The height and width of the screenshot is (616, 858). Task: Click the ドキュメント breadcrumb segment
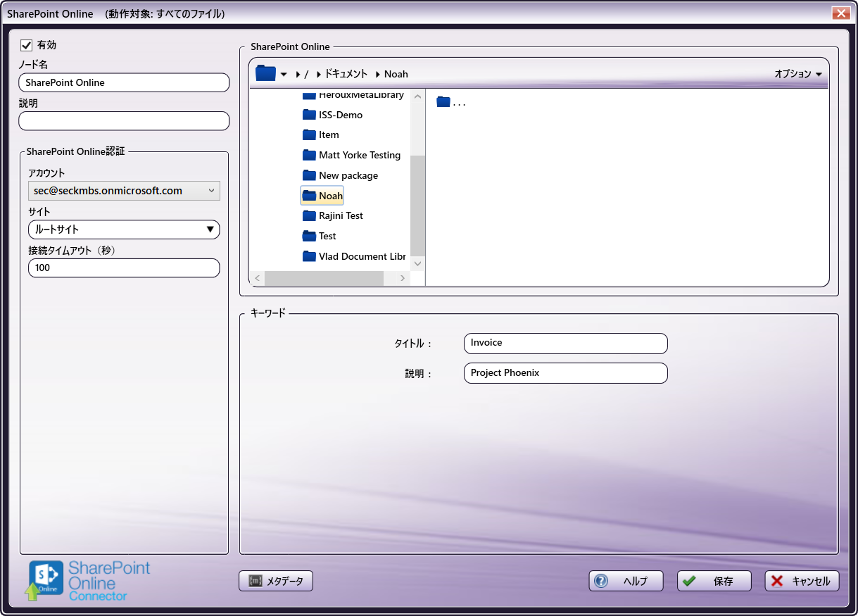pos(346,74)
